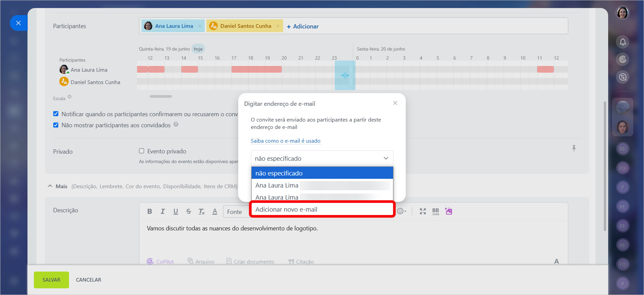Open the first RE chat avatar in sidebar
Image resolution: width=644 pixels, height=295 pixels.
tap(623, 149)
